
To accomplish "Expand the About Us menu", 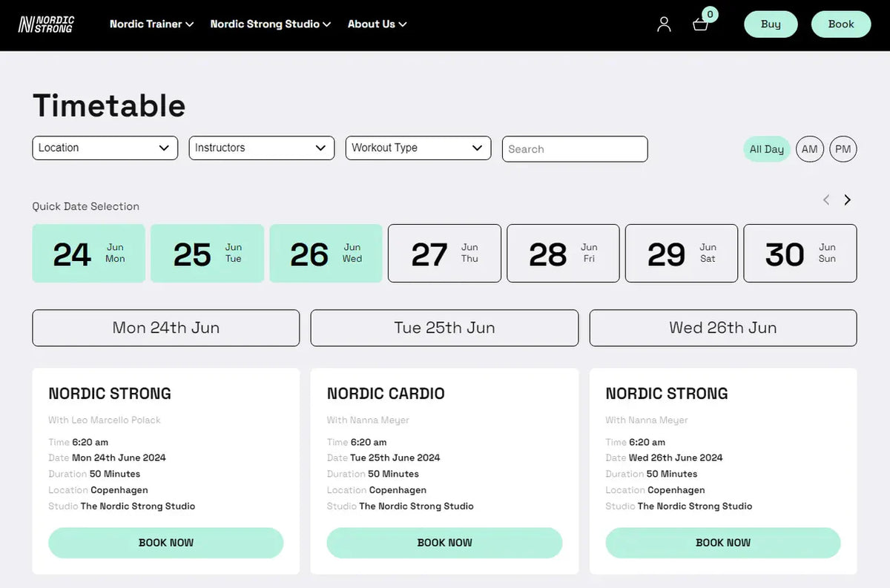I will (377, 24).
